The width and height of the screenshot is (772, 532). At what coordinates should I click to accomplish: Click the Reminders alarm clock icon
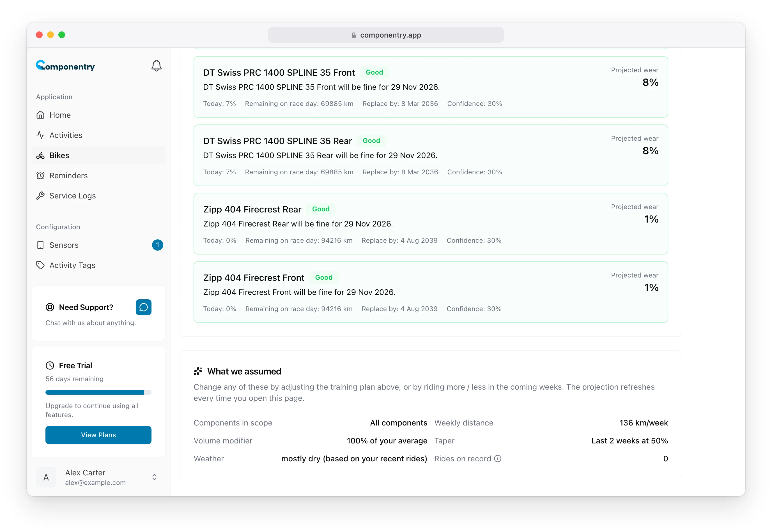point(40,176)
